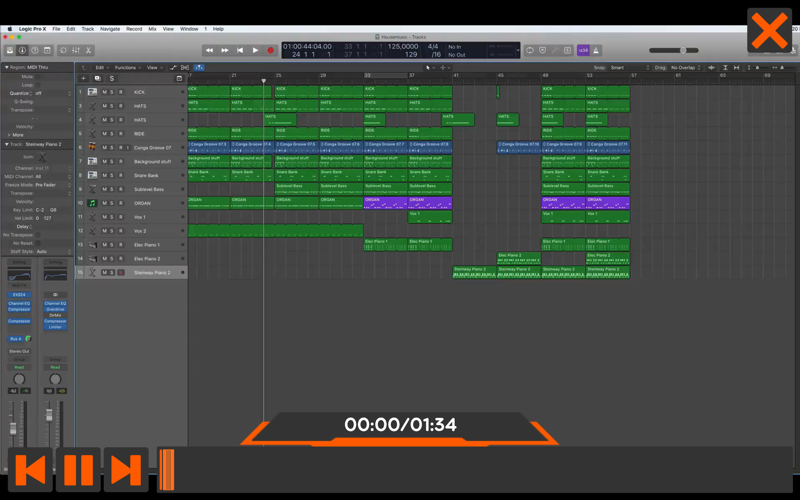This screenshot has width=800, height=500.
Task: Click the Play button in transport
Action: [x=255, y=50]
